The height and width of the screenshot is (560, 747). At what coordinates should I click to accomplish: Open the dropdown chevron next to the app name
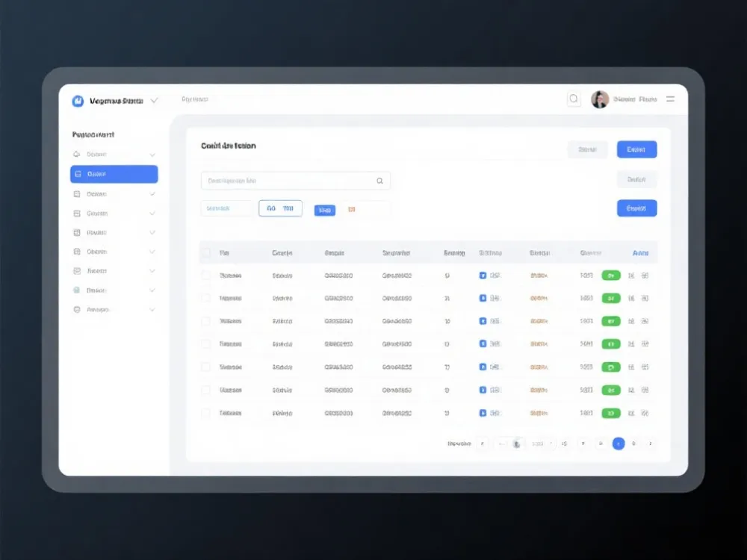click(x=154, y=101)
